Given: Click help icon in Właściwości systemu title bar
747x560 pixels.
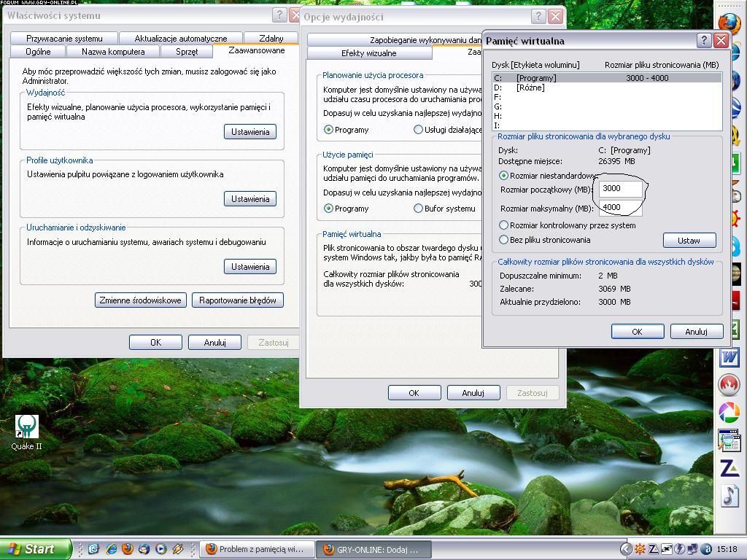Looking at the screenshot, I should click(x=279, y=15).
